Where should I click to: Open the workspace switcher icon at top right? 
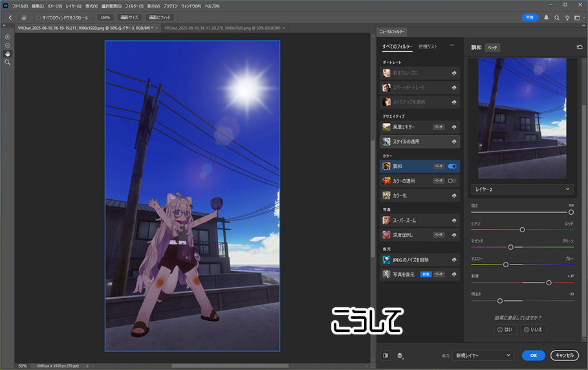click(577, 17)
